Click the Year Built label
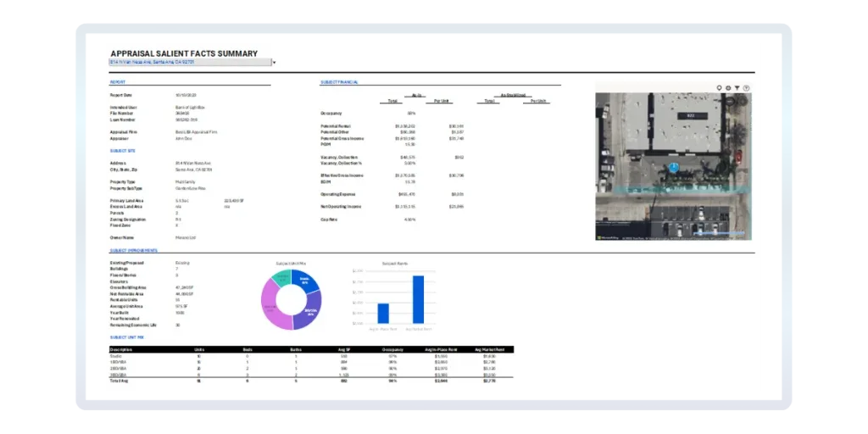This screenshot has height=434, width=868. [x=119, y=313]
